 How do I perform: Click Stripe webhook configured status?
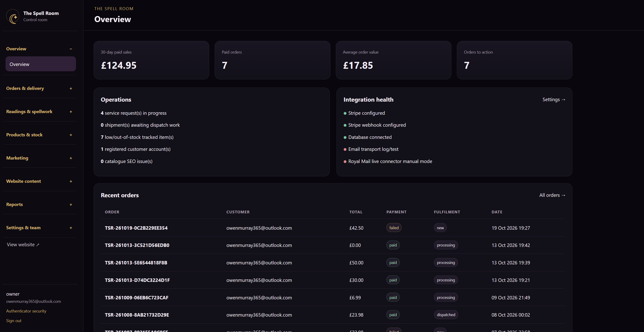tap(375, 125)
